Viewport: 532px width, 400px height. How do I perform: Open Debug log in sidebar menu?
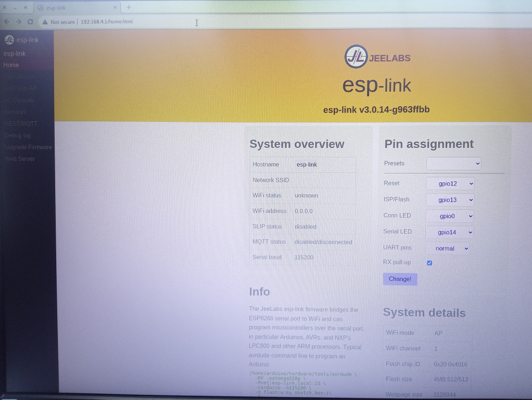pos(18,135)
